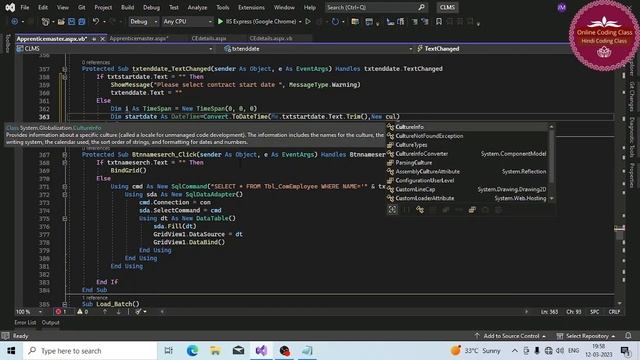Viewport: 640px width, 360px height.
Task: Open the Output panel tab
Action: pos(51,322)
